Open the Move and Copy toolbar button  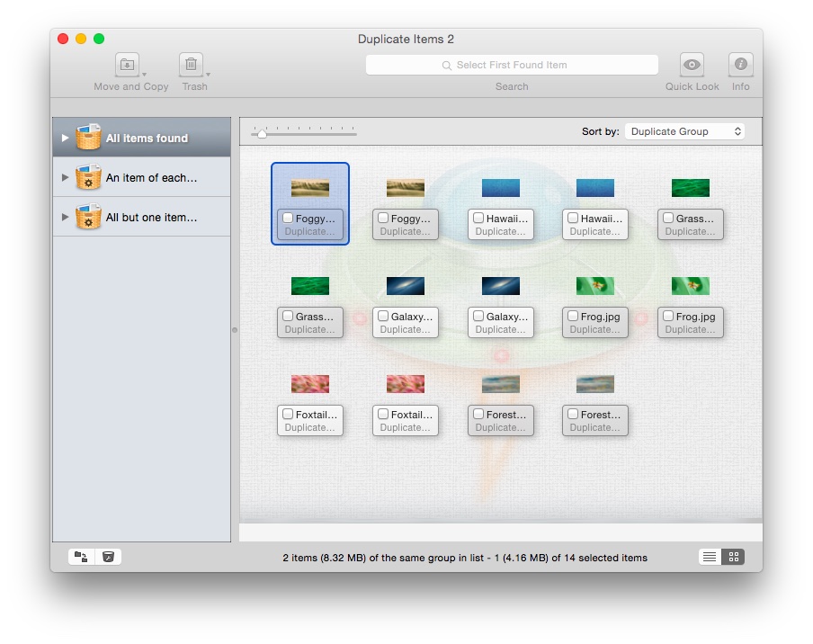click(x=127, y=65)
